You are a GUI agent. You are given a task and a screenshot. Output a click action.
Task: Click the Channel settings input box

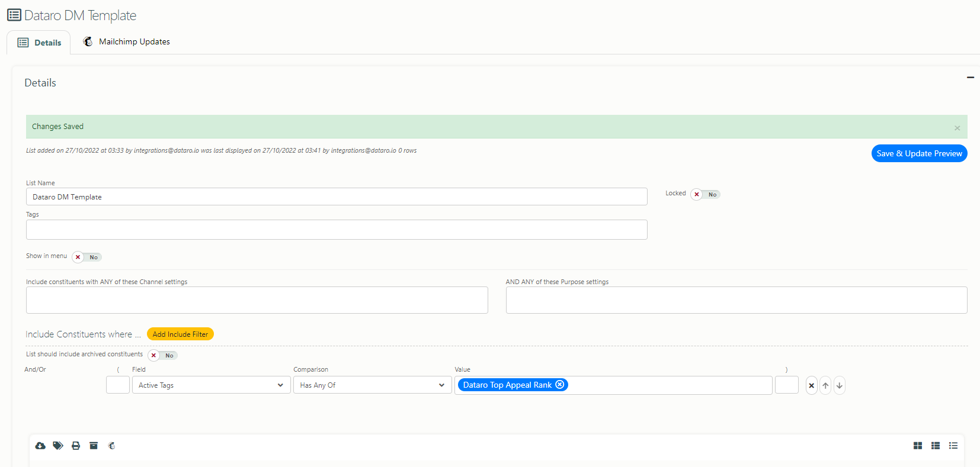coord(257,300)
